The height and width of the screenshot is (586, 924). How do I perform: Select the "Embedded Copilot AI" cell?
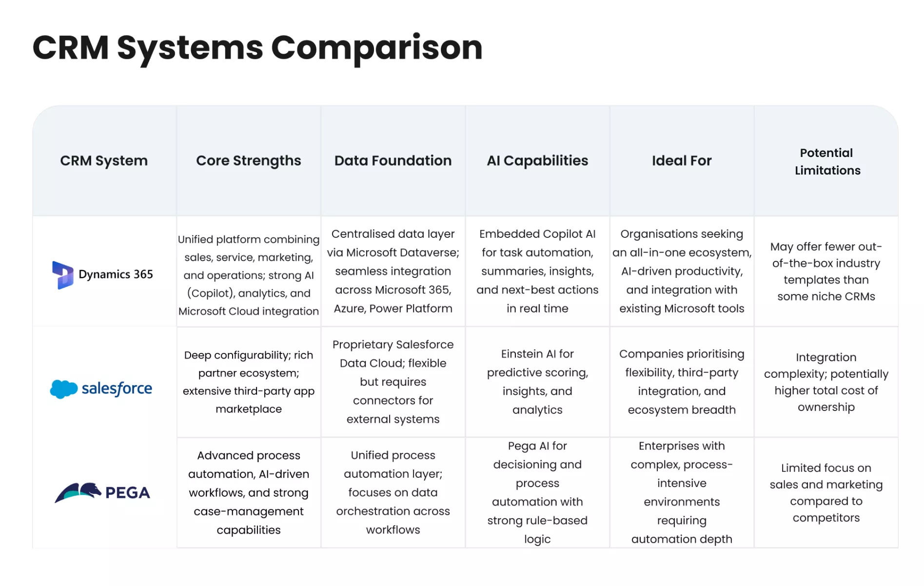(537, 271)
